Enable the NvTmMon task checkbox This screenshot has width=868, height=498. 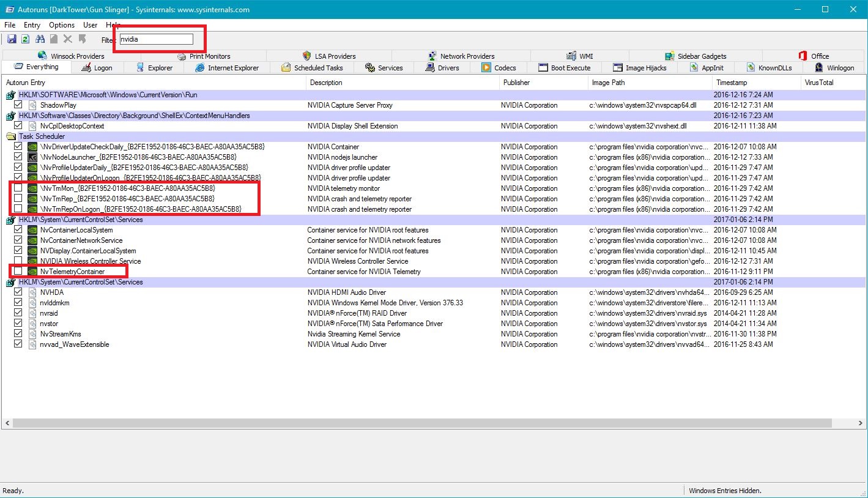pyautogui.click(x=18, y=188)
